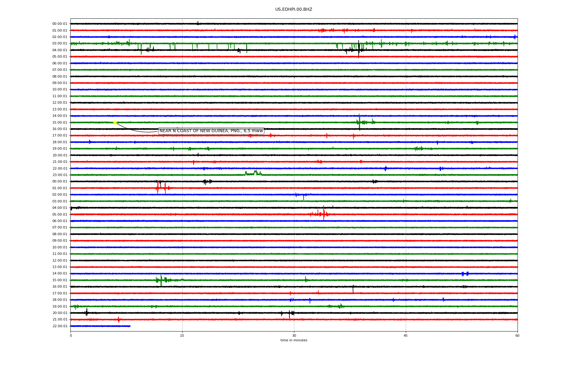Click the 12:00:01 label in upper half

point(60,103)
